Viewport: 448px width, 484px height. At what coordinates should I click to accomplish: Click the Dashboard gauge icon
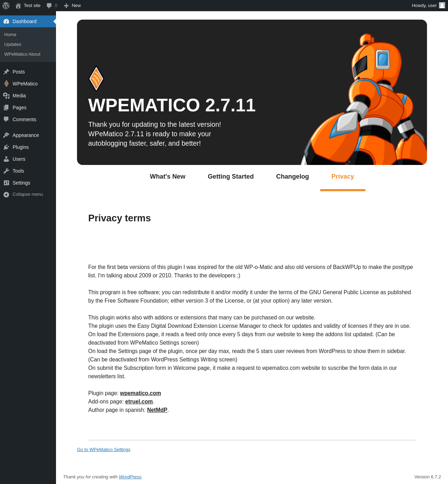click(6, 21)
